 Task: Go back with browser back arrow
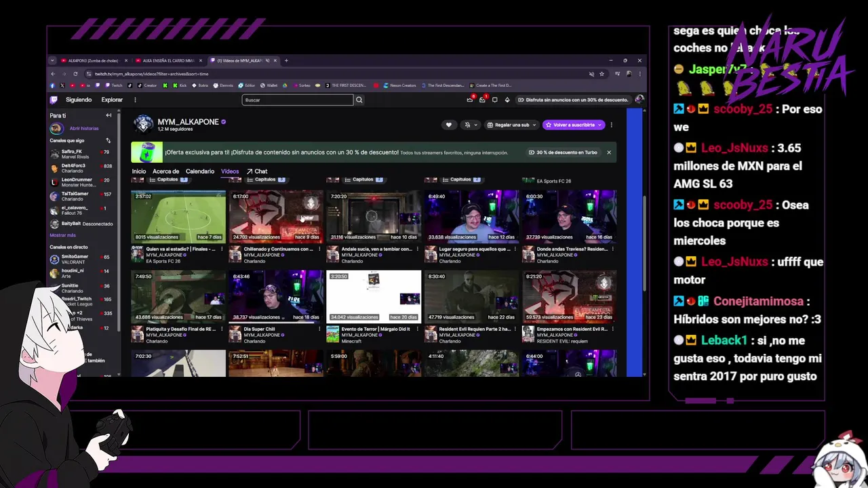[x=53, y=73]
